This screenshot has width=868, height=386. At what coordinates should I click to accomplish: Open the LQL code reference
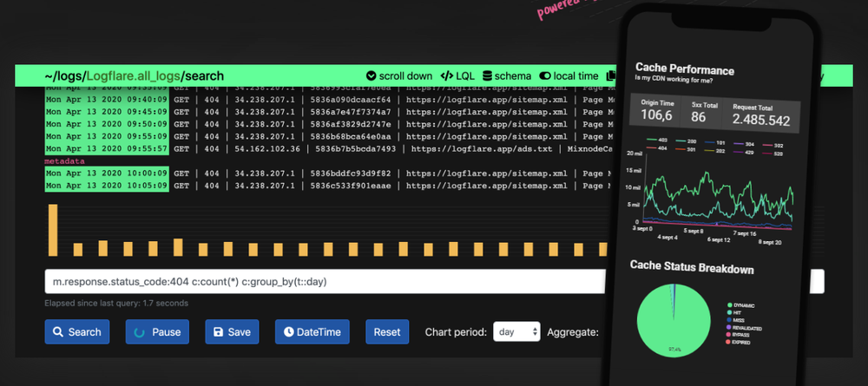click(x=457, y=76)
